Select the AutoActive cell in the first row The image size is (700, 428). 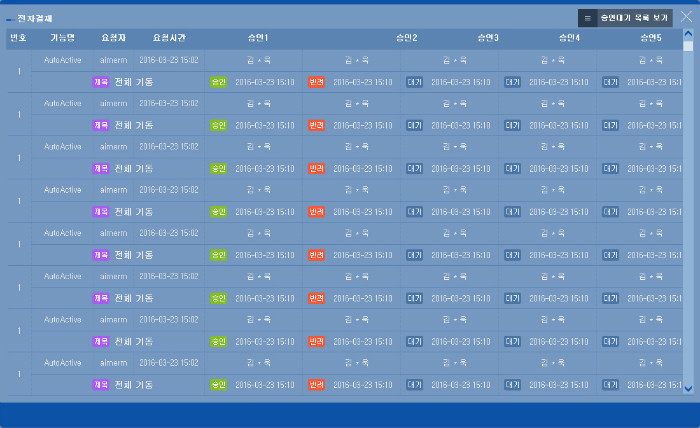(x=62, y=60)
